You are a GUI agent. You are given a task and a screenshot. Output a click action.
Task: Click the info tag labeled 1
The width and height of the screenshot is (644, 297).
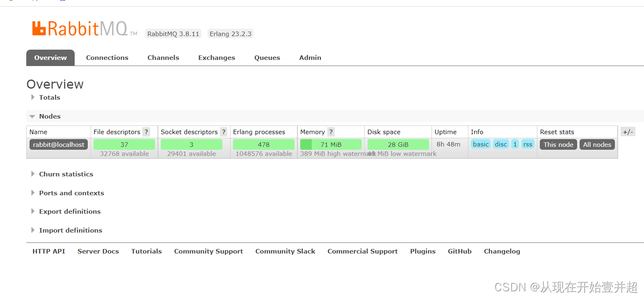click(515, 144)
